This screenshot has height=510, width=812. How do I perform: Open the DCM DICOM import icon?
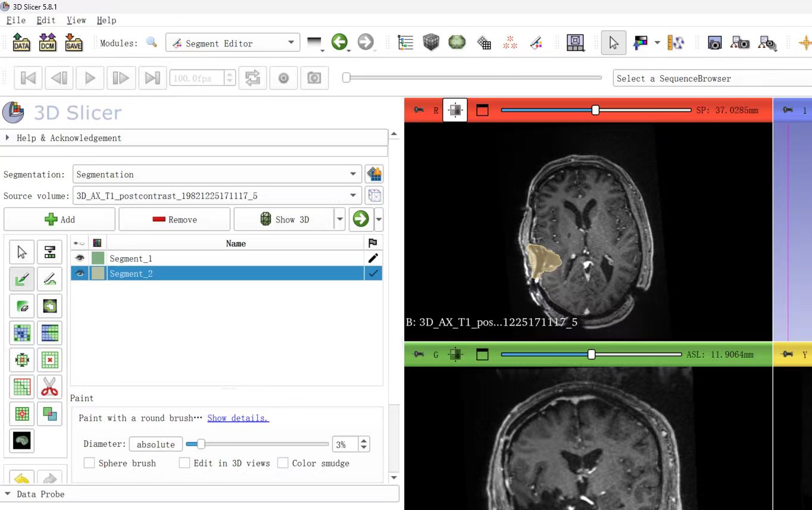pos(48,43)
